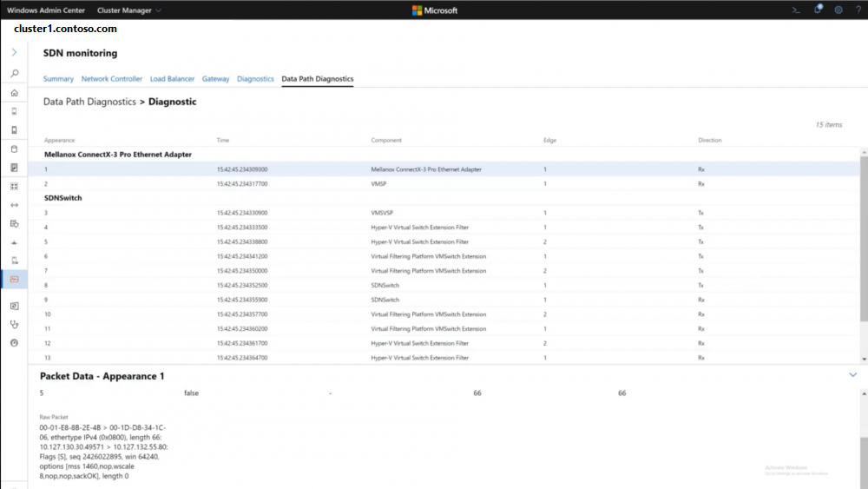Select row 7 Virtual Filtering Platform VMSwitch Extension
This screenshot has height=489, width=868.
coord(444,270)
